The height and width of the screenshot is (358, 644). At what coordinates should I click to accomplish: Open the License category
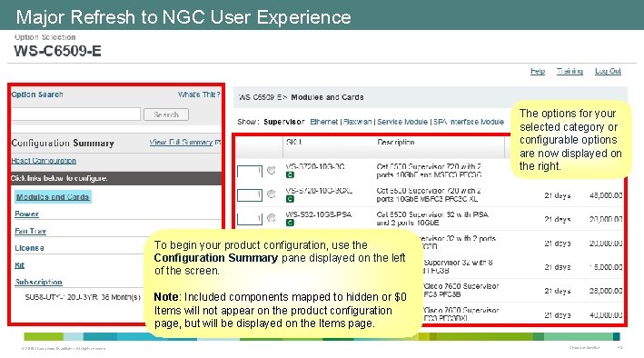pos(29,248)
